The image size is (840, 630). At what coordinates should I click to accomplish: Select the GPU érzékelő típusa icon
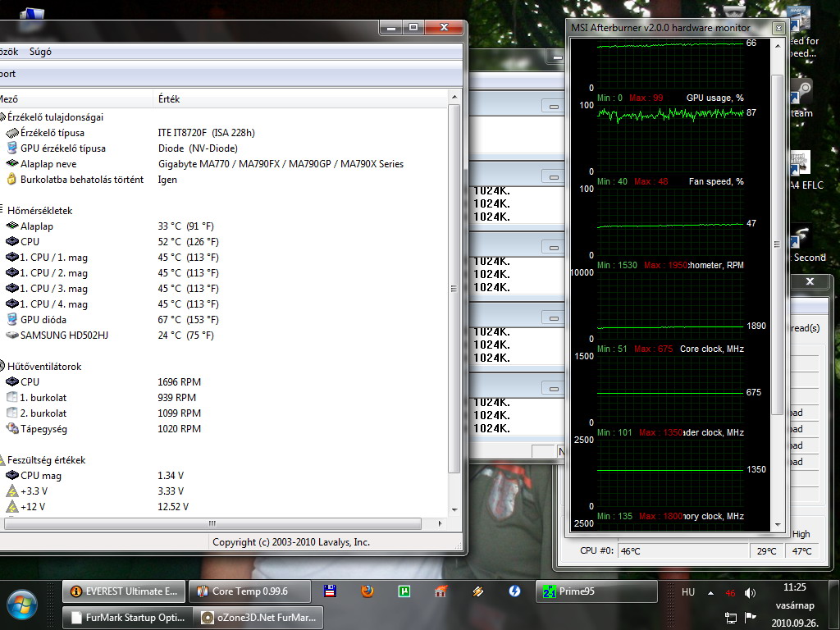tap(12, 148)
